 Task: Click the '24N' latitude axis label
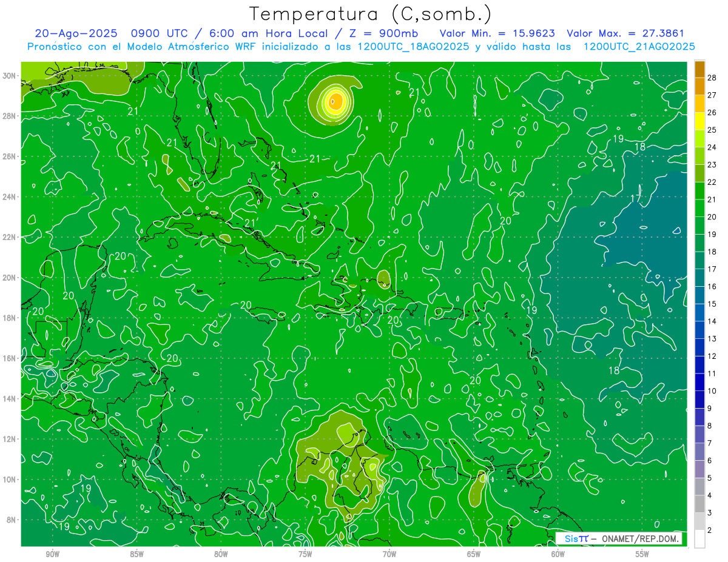pos(9,197)
